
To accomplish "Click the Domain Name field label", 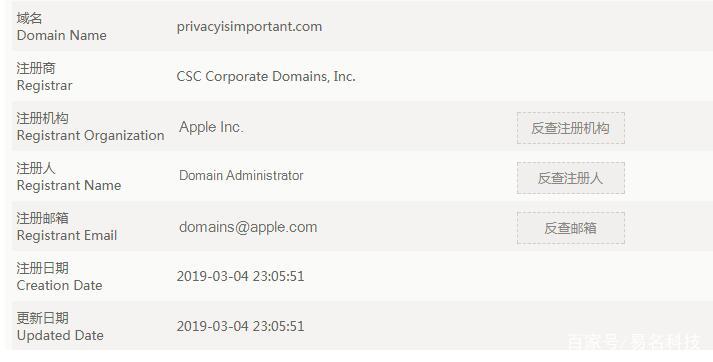I will coord(61,35).
